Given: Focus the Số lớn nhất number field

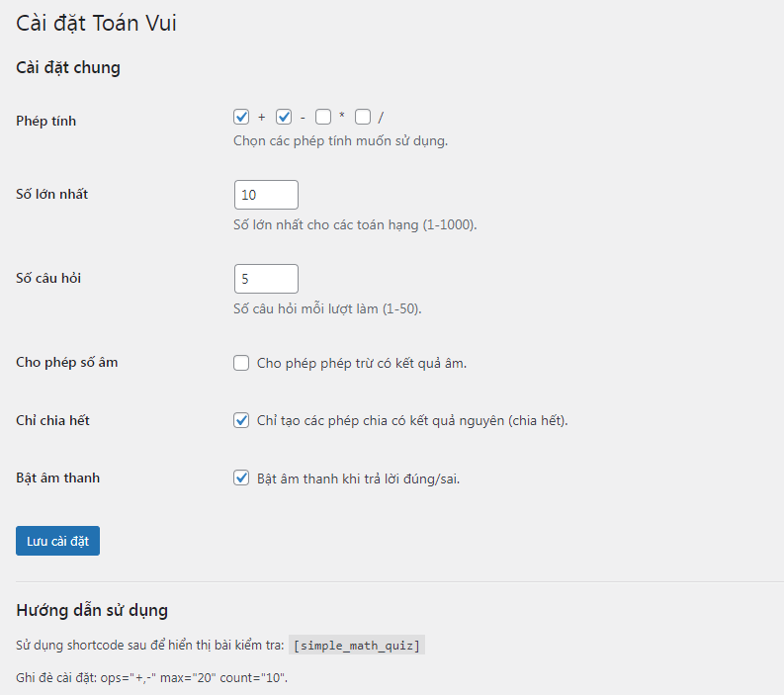Looking at the screenshot, I should [266, 195].
